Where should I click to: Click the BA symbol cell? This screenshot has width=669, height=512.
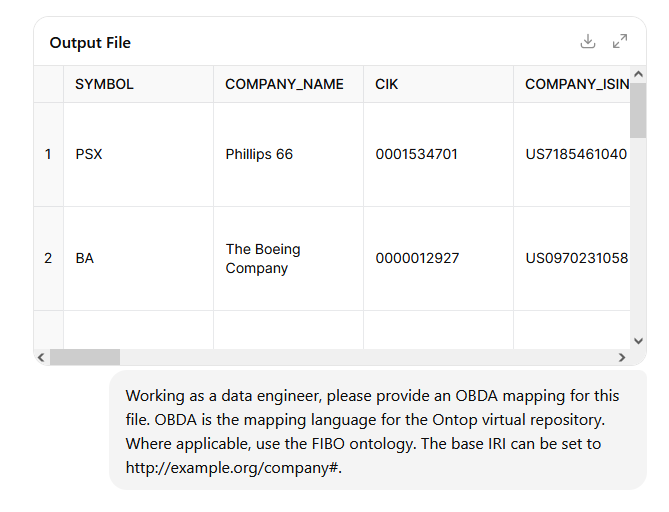[x=138, y=259]
